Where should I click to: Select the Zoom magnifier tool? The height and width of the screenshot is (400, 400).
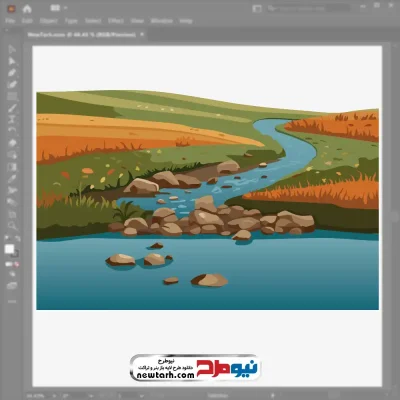pyautogui.click(x=12, y=225)
